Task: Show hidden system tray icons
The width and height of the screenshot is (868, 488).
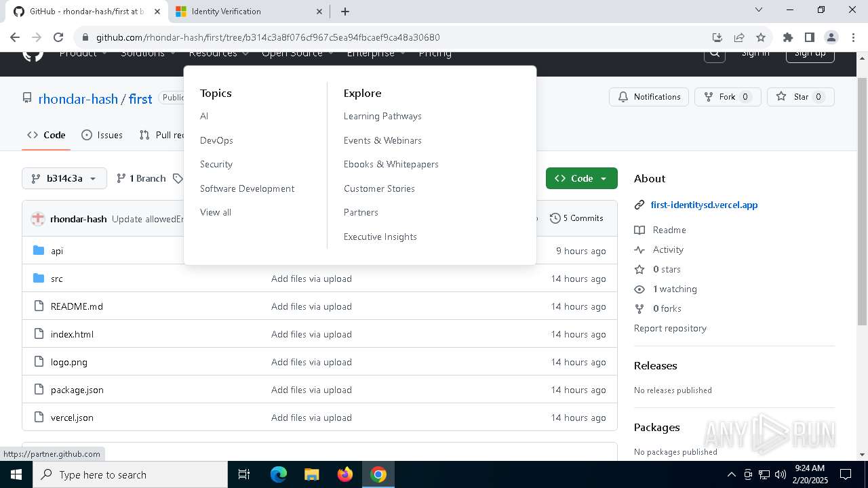Action: click(731, 474)
